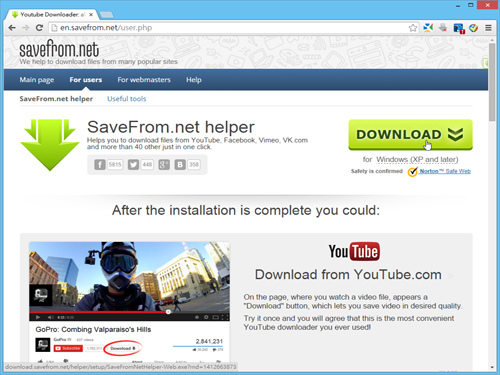Click the green side tab at right edge
Viewport: 500px width, 375px height.
point(486,63)
